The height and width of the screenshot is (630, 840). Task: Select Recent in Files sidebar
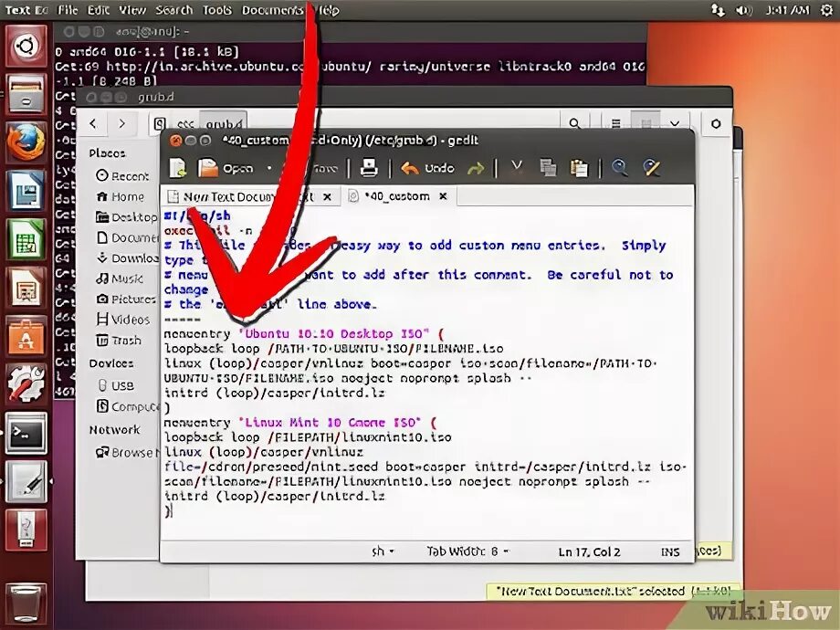pos(122,175)
